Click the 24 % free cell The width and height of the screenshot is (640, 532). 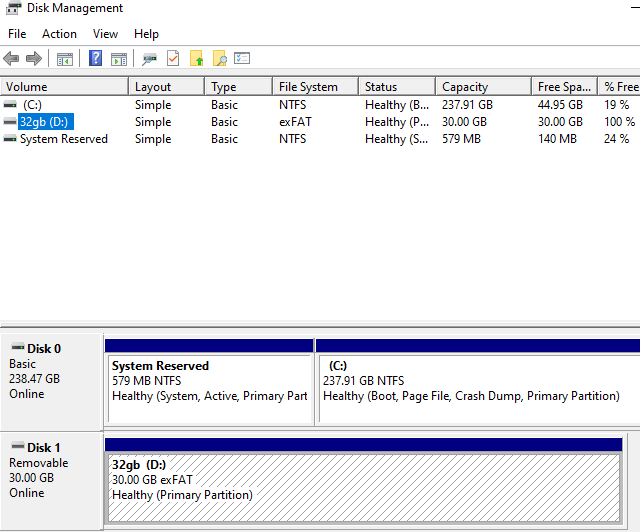point(616,139)
